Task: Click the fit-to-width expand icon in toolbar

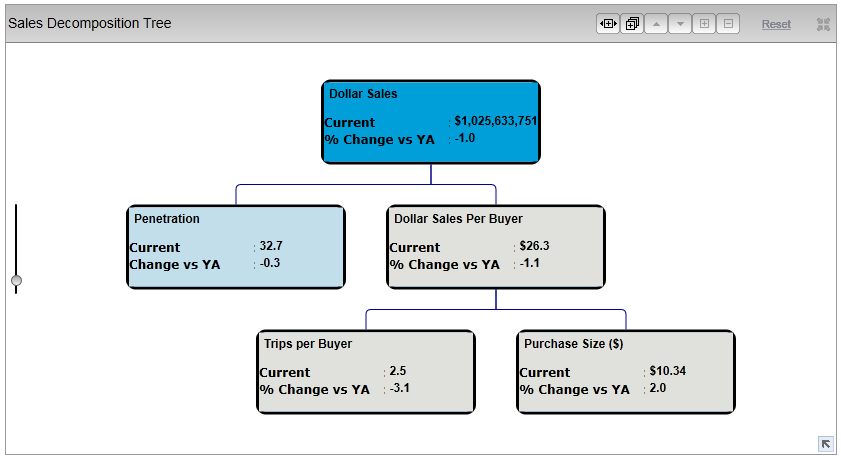Action: 607,24
